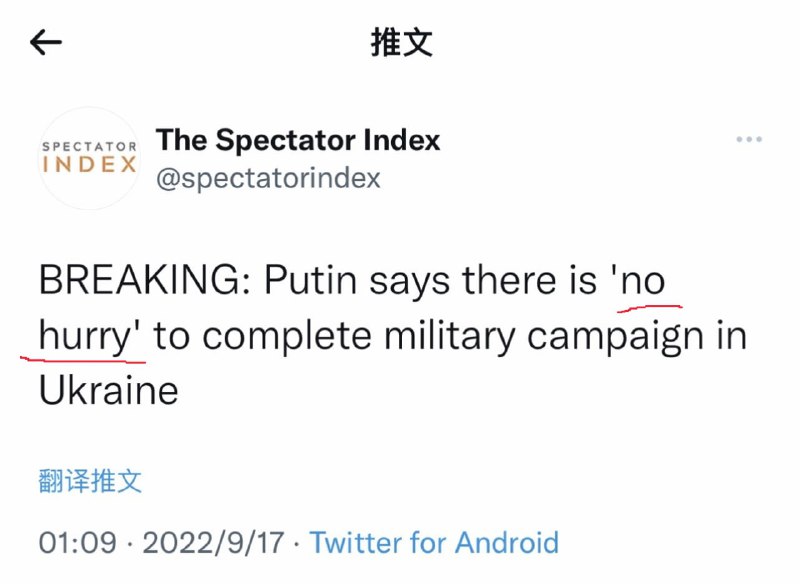Tap 翻译推文 to translate the tweet

[x=90, y=481]
